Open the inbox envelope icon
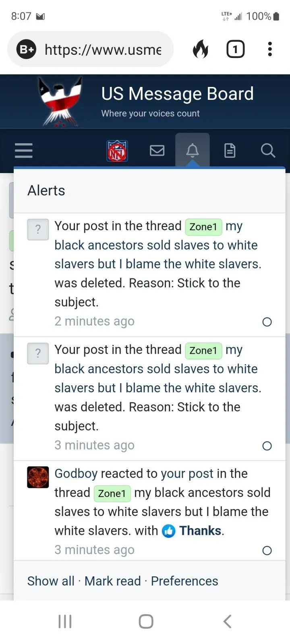The image size is (290, 644). [157, 151]
